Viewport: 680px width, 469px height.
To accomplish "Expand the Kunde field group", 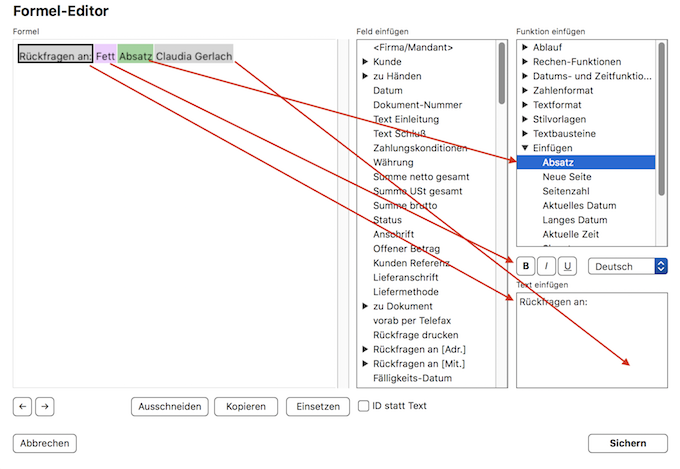I will [x=365, y=62].
